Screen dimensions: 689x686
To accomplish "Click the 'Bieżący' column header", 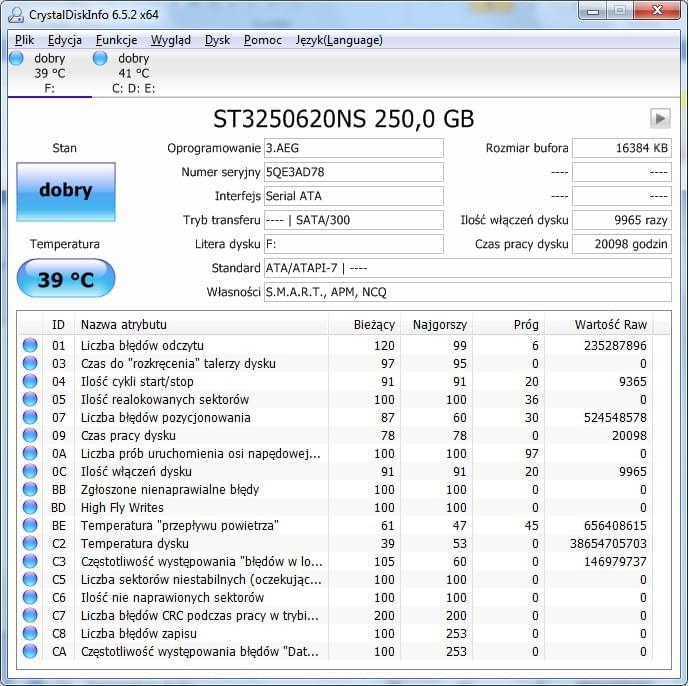I will coord(364,325).
